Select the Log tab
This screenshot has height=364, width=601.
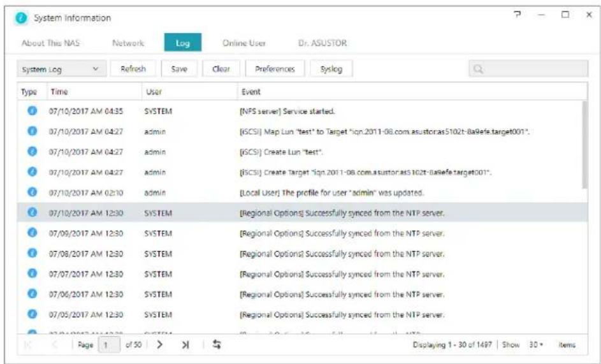183,43
